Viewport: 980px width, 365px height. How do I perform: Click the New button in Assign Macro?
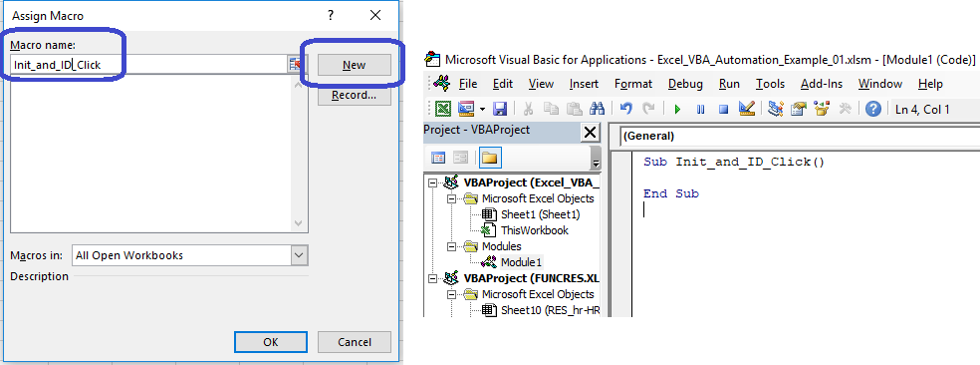pos(354,65)
